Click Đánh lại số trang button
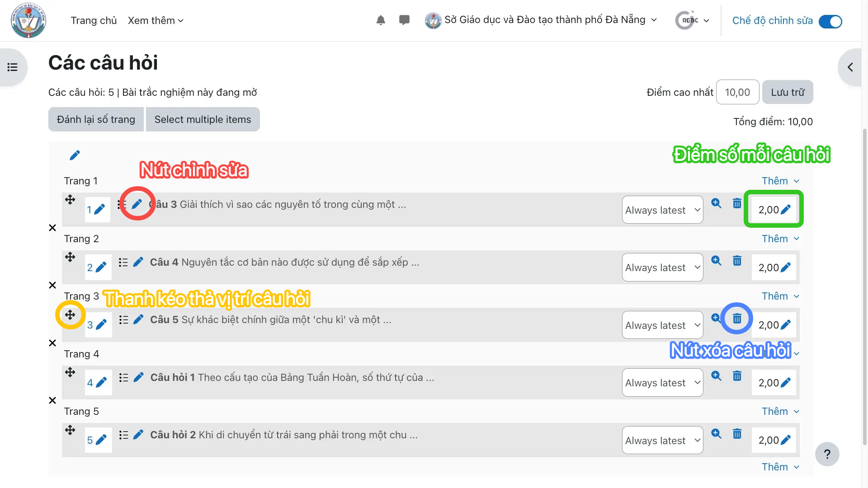The image size is (868, 488). coord(96,119)
